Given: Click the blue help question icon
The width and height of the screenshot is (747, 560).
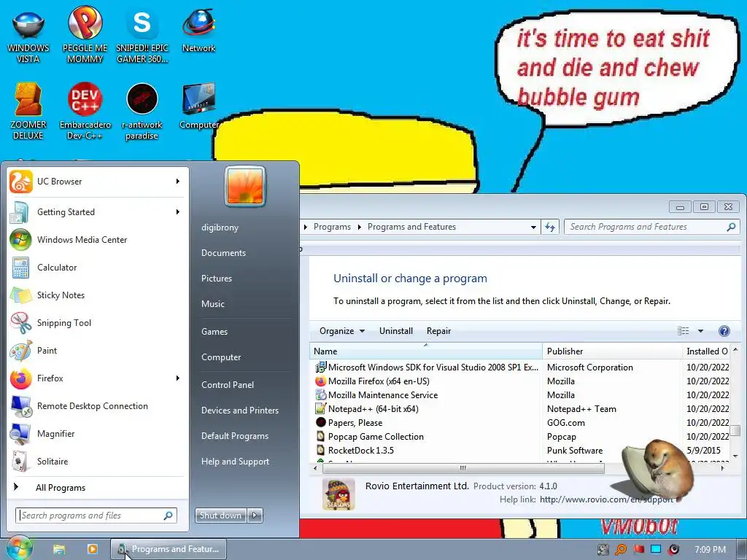Looking at the screenshot, I should point(724,331).
